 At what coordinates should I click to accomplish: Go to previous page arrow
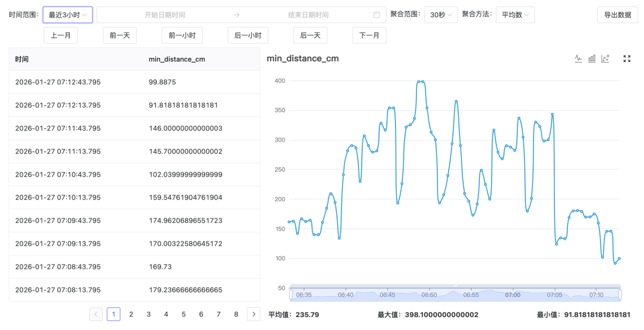pos(96,314)
